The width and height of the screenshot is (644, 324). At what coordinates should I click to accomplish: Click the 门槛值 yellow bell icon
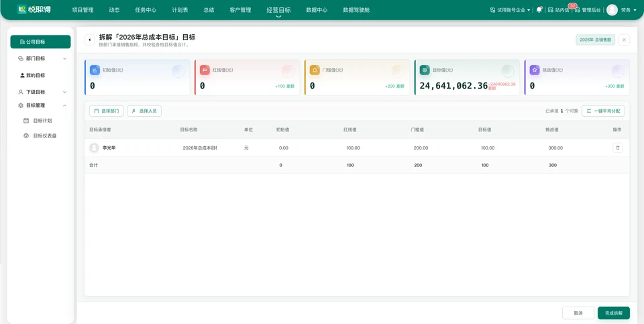point(315,70)
